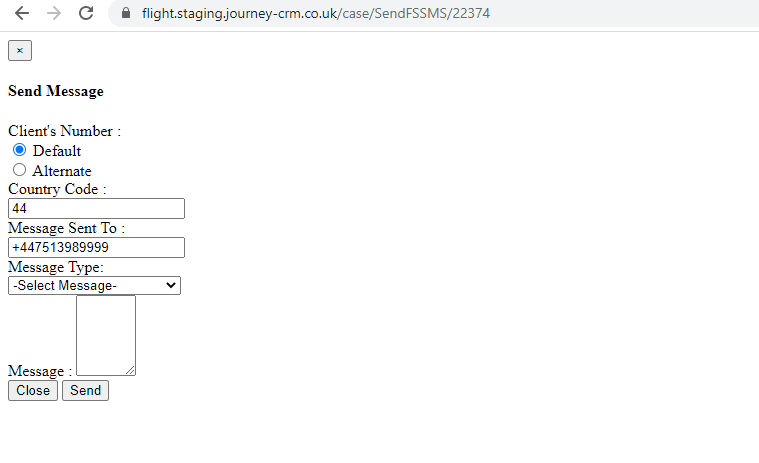
Task: Click the browser forward arrow
Action: click(x=54, y=14)
